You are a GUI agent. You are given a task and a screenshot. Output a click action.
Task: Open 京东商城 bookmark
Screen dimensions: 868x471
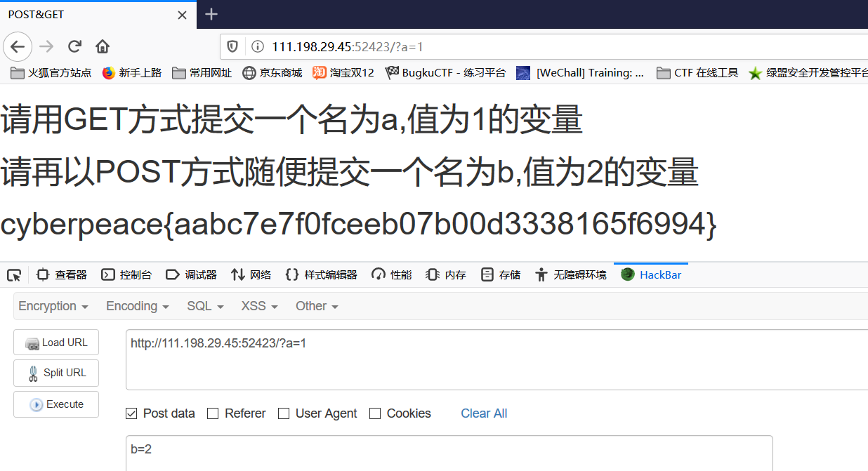[272, 73]
